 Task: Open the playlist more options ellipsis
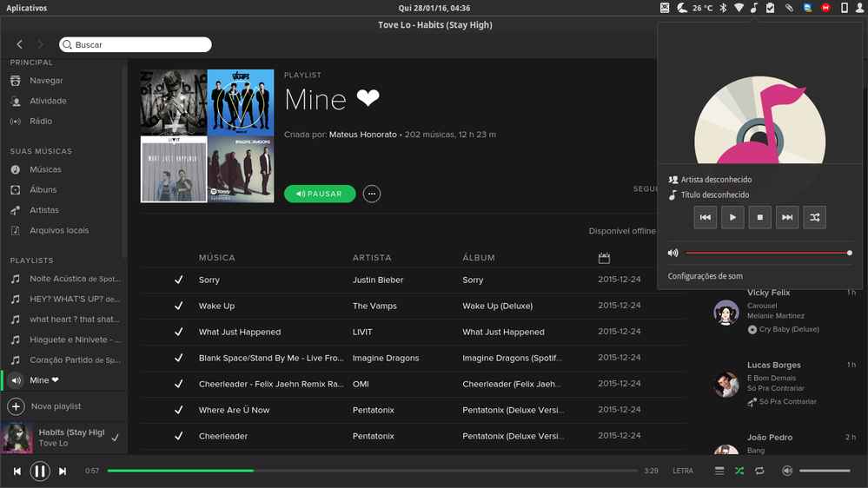[x=372, y=194]
